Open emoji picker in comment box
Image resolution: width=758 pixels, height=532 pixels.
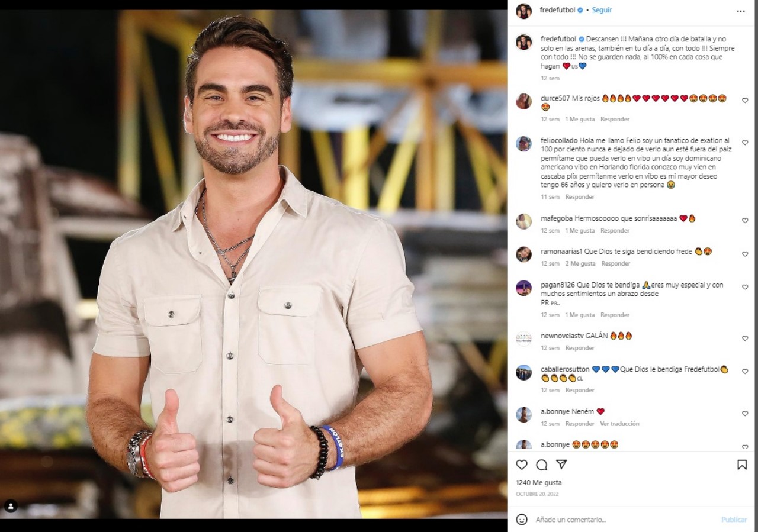coord(522,520)
